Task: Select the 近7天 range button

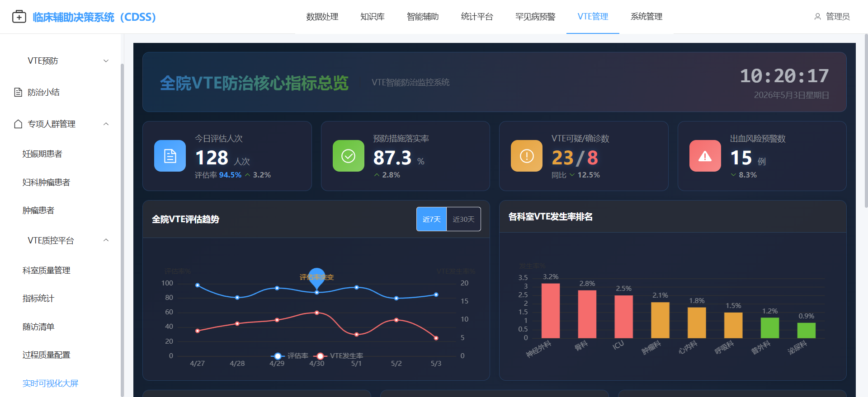Action: tap(432, 219)
